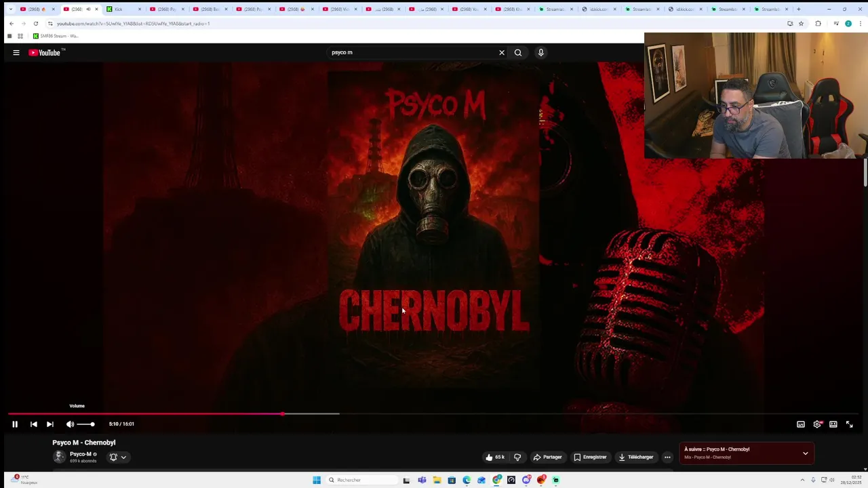The height and width of the screenshot is (488, 868).
Task: Share the video with Partager
Action: (x=547, y=457)
